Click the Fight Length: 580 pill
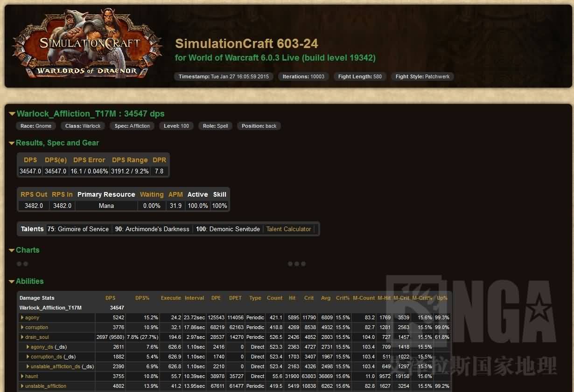The image size is (574, 392). (360, 76)
